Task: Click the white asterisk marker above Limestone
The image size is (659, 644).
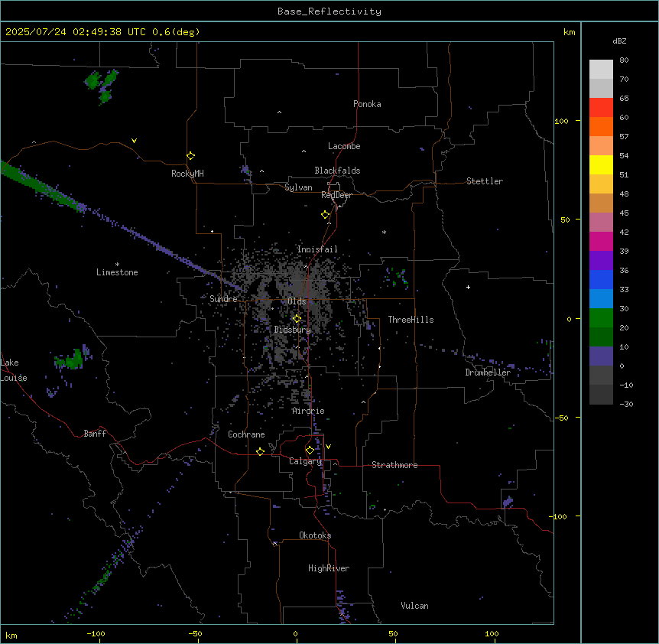Action: click(117, 265)
